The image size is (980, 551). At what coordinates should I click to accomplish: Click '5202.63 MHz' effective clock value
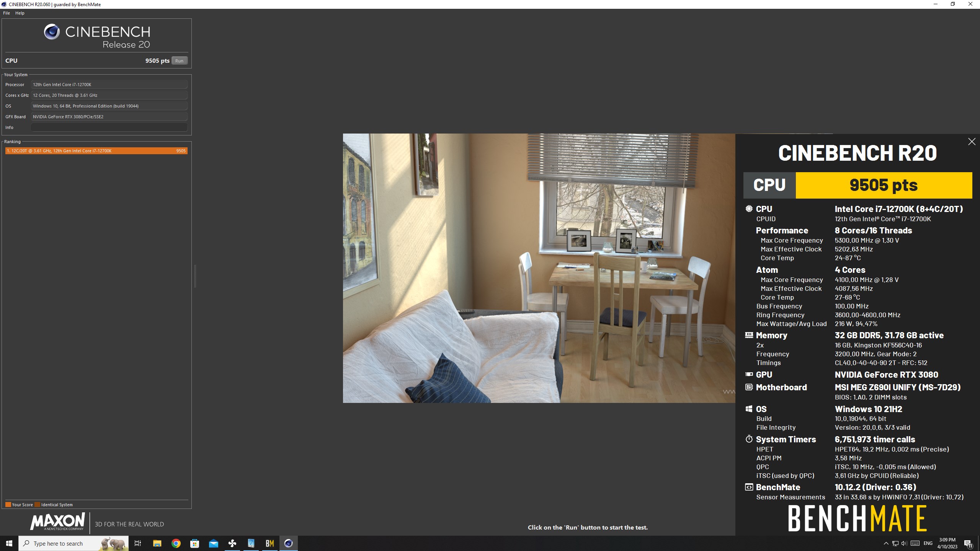pyautogui.click(x=854, y=249)
